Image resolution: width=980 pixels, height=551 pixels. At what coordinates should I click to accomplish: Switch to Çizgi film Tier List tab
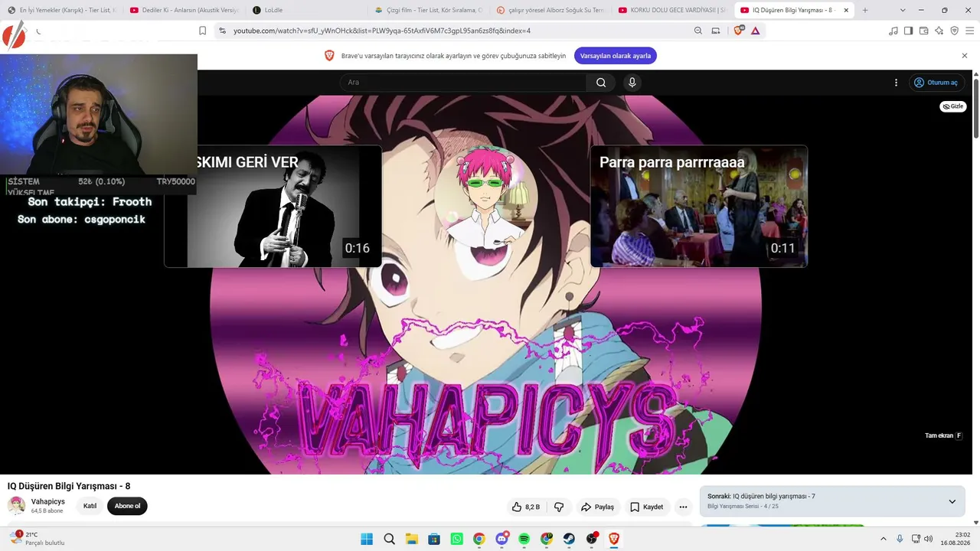coord(430,10)
